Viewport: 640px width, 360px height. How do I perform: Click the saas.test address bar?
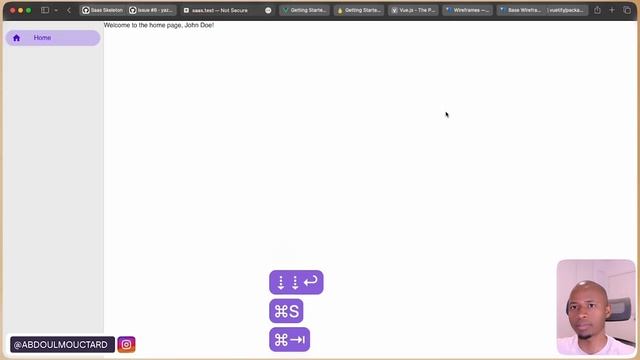[227, 10]
